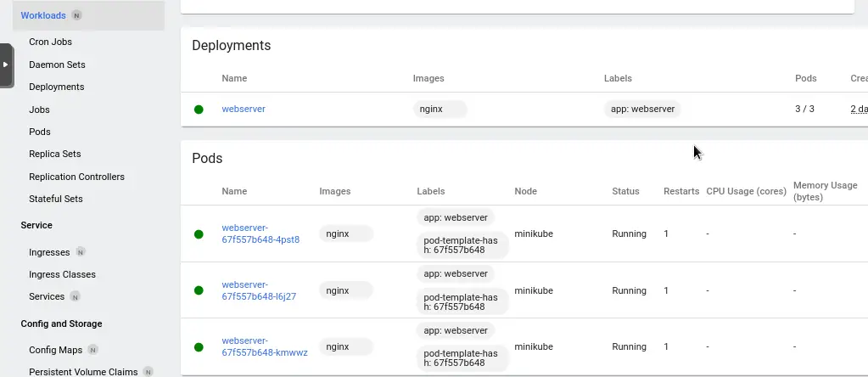Go to Cron Jobs

(50, 42)
